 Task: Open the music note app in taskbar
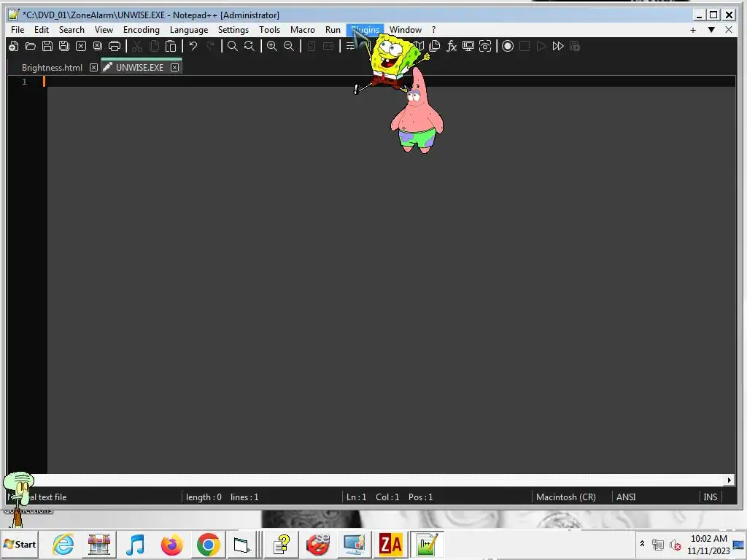(x=136, y=544)
